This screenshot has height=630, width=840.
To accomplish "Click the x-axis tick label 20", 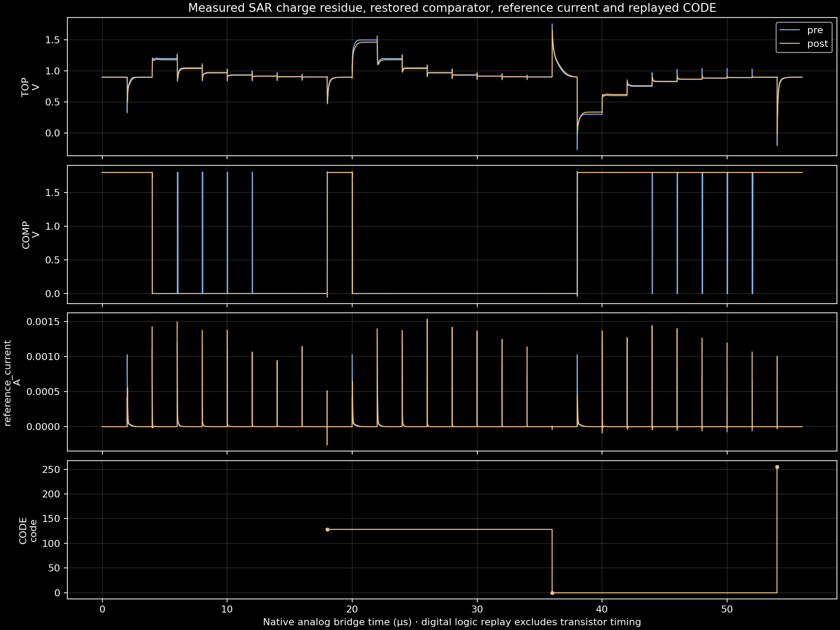I will (352, 609).
